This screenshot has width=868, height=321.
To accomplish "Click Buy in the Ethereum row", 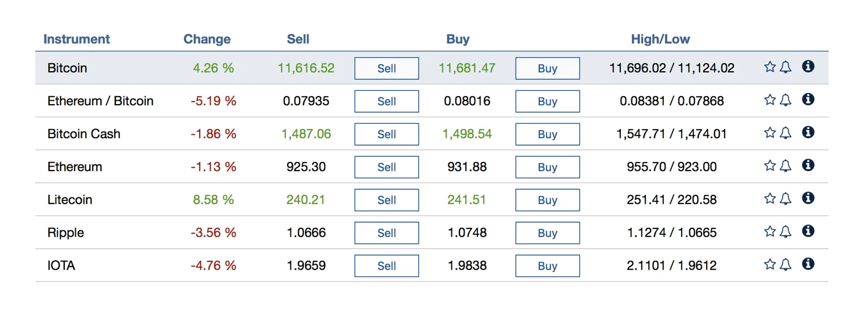I will click(x=547, y=167).
